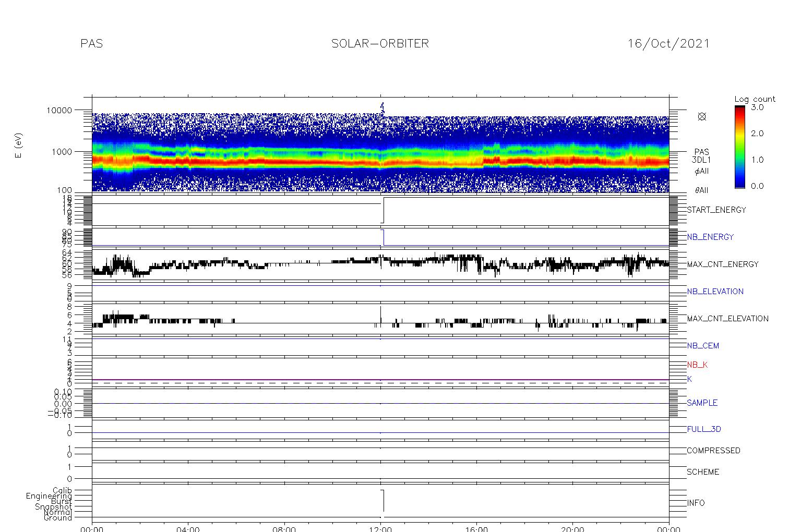Click the 'Calib' mode label
Screen dimensions: 789x532
[x=62, y=490]
